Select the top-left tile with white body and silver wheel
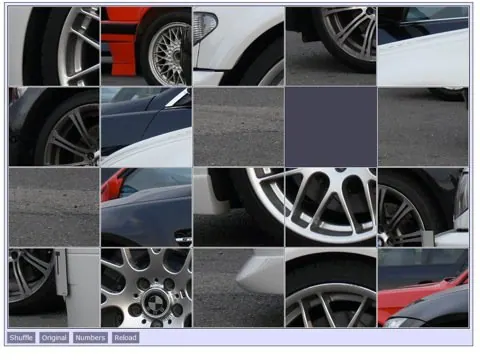Screen dimensions: 480x360 54,46
